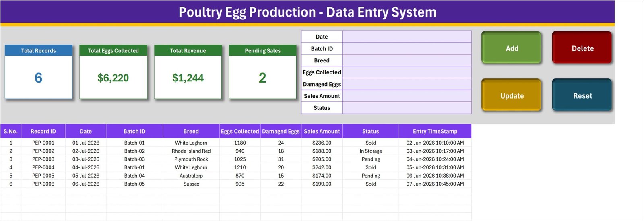Click the damaged eggs value 15
The width and height of the screenshot is (644, 221).
[281, 176]
